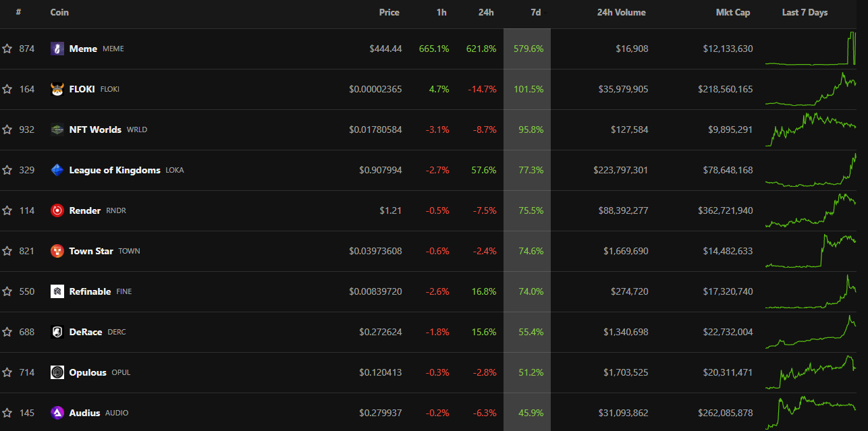Click the Last 7 Days header

click(805, 12)
